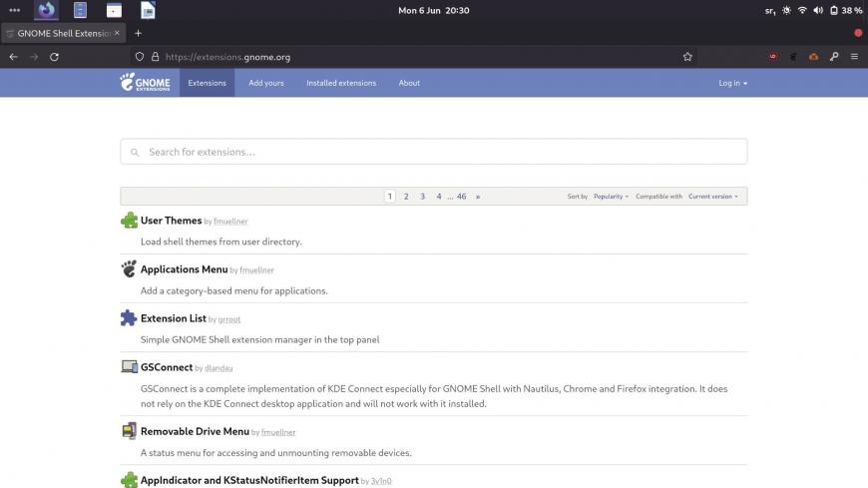Open author grroot link

coord(229,319)
